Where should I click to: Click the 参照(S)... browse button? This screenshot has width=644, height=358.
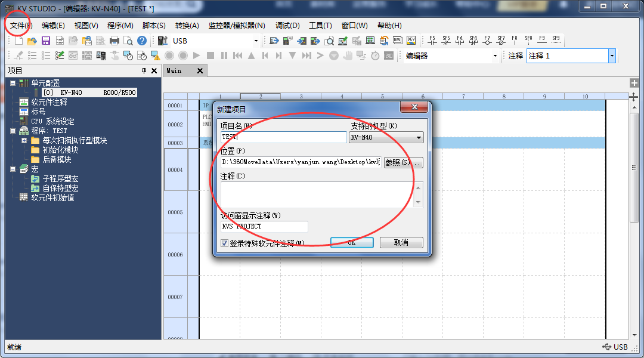(x=403, y=162)
